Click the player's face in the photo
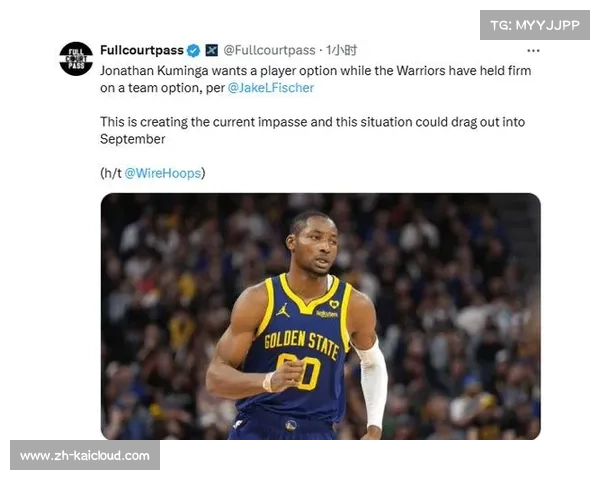This screenshot has height=480, width=600. tap(316, 246)
